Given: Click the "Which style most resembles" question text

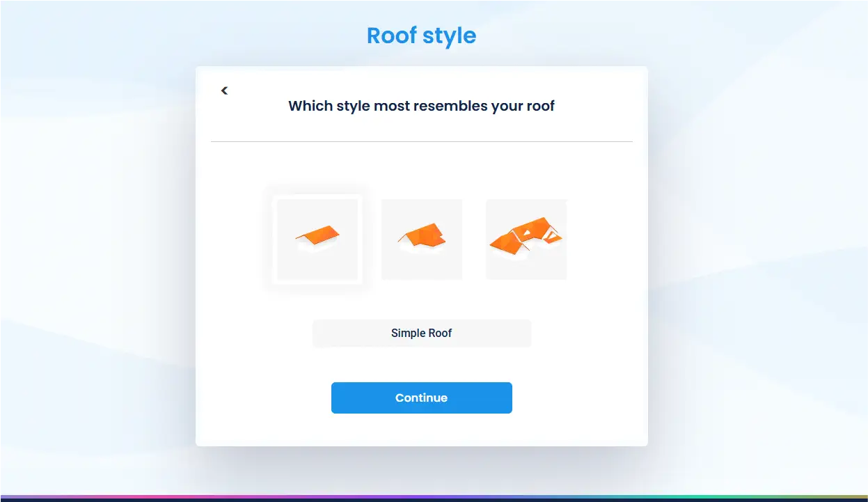Looking at the screenshot, I should coord(422,107).
